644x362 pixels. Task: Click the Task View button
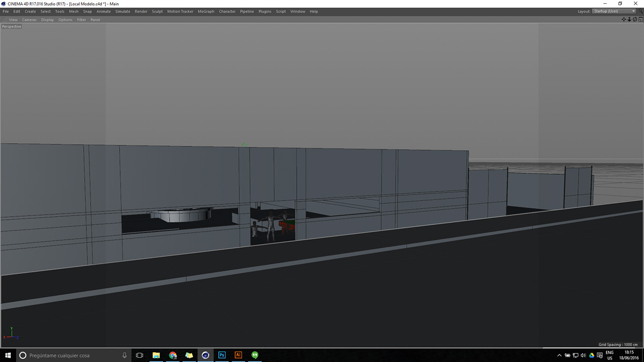[x=140, y=355]
